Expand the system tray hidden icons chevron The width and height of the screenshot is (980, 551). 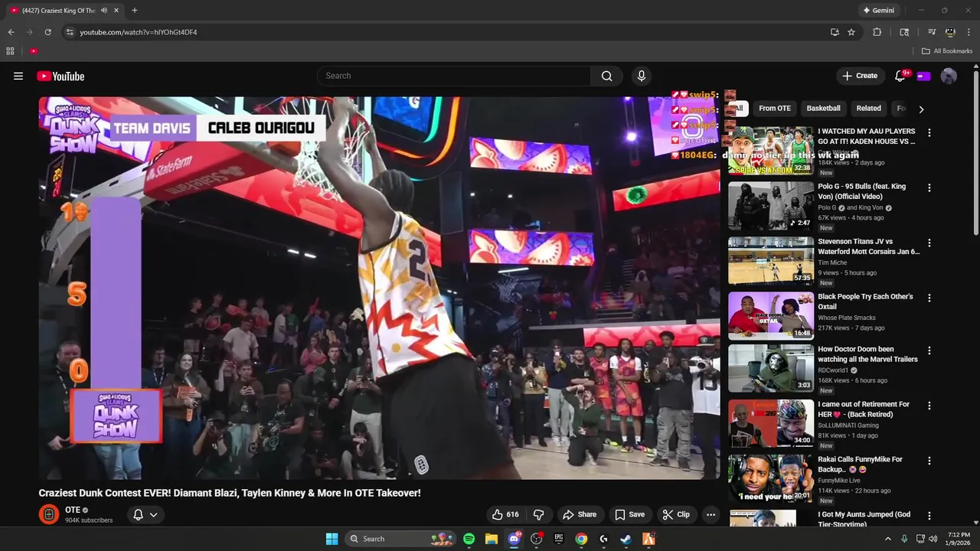[888, 539]
